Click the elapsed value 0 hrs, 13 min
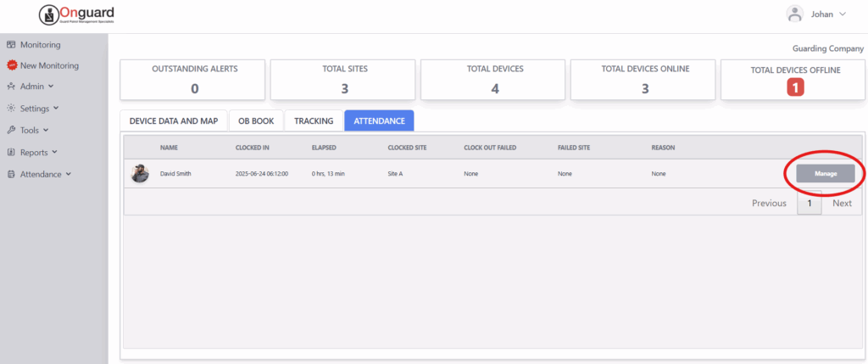Viewport: 868px width, 364px height. (x=328, y=173)
